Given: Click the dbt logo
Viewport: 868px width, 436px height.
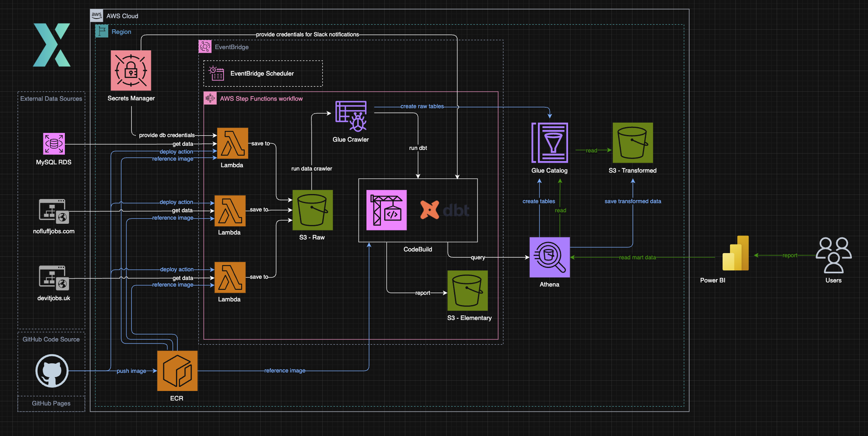Looking at the screenshot, I should pyautogui.click(x=445, y=210).
